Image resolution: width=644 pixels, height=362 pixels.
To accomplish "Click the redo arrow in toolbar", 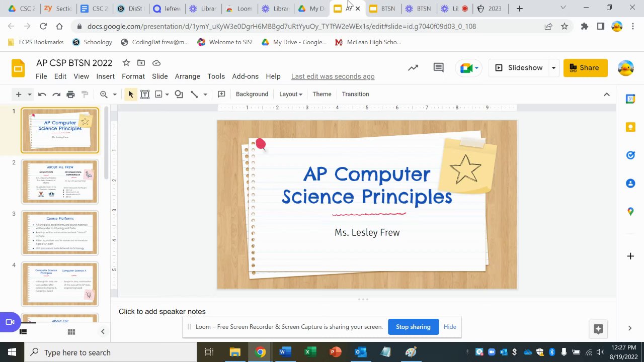I will pyautogui.click(x=56, y=94).
